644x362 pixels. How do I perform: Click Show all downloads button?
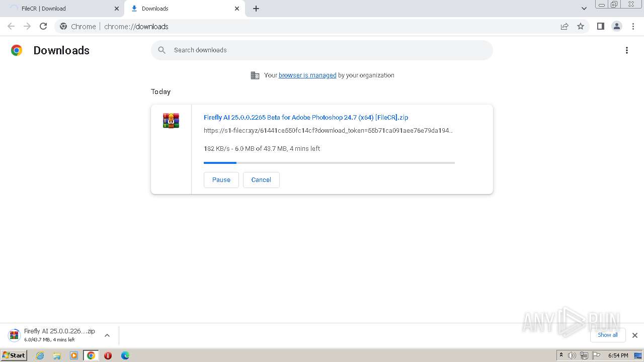click(608, 335)
